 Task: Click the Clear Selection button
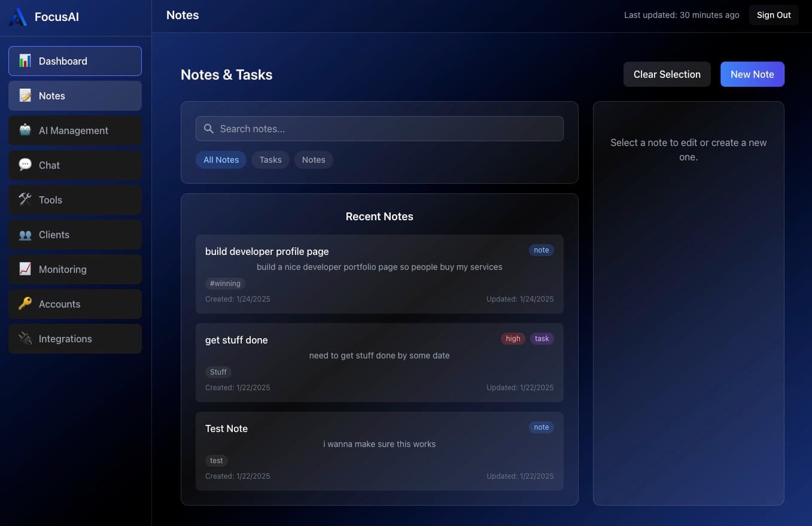click(x=667, y=74)
